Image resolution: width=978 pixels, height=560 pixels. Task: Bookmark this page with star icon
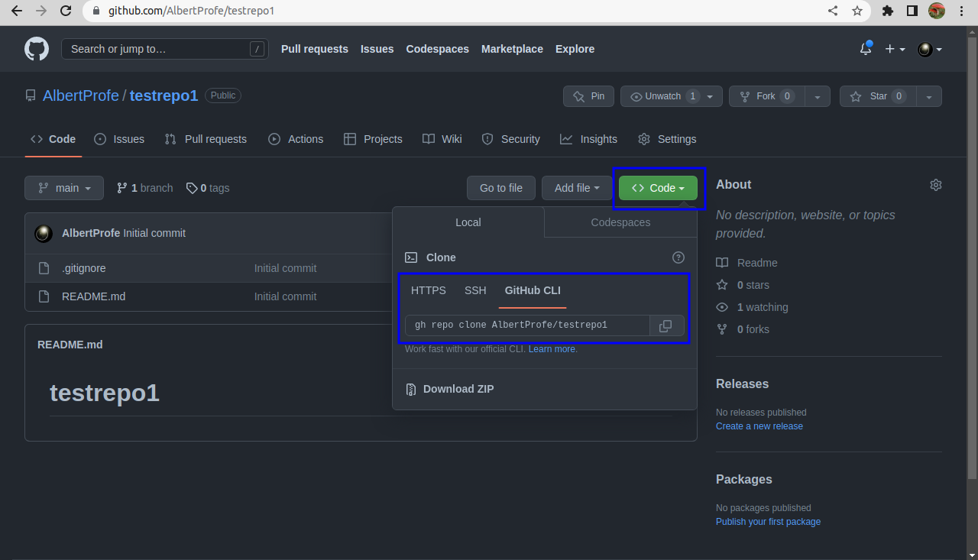point(857,11)
